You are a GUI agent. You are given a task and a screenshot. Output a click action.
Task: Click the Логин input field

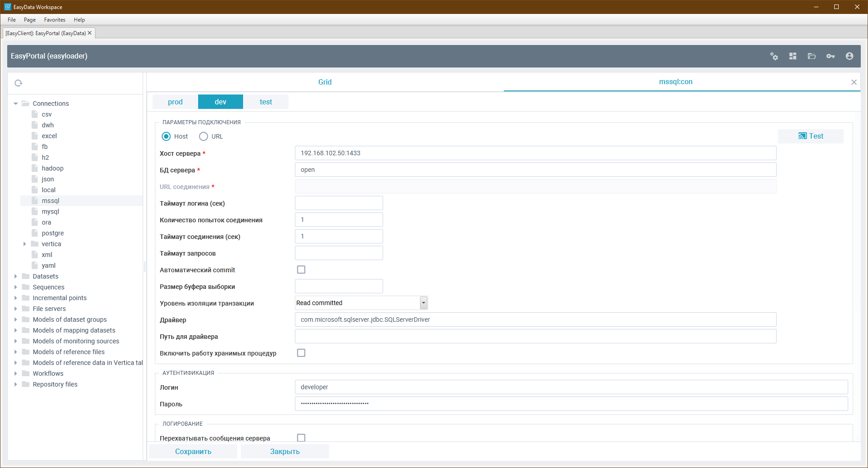pos(571,387)
